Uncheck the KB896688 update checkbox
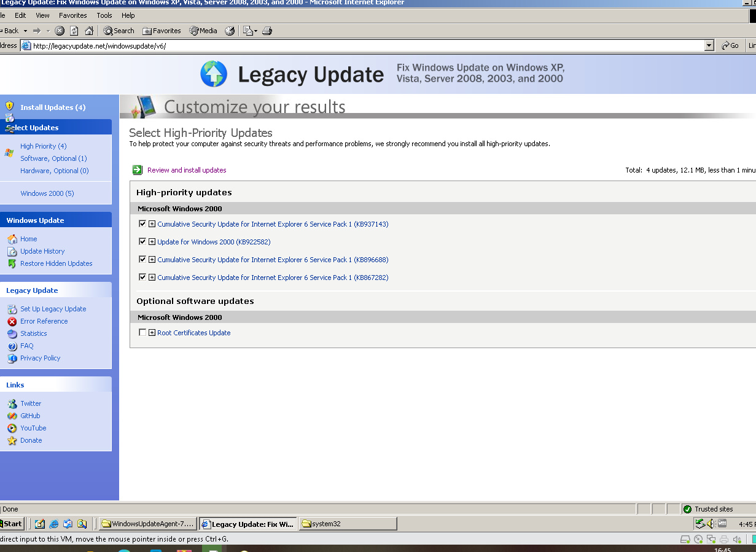This screenshot has width=756, height=552. click(x=142, y=260)
